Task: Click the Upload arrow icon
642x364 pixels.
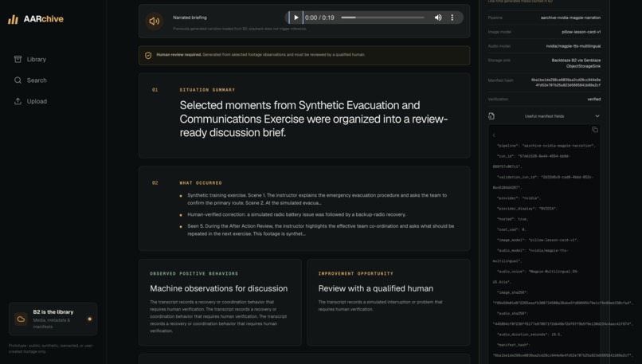Action: [x=18, y=101]
